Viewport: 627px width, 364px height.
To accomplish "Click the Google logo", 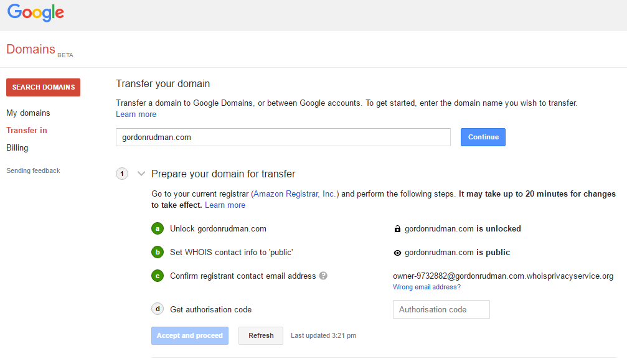I will coord(35,12).
